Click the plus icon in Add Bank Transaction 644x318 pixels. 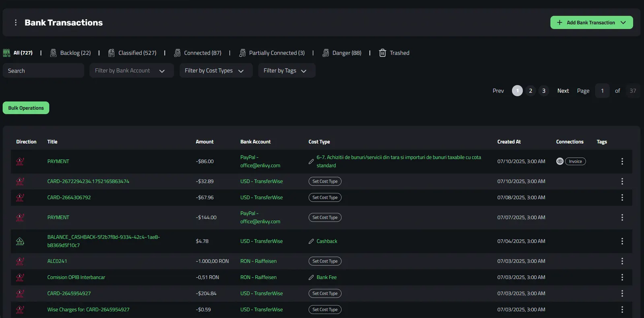[559, 23]
